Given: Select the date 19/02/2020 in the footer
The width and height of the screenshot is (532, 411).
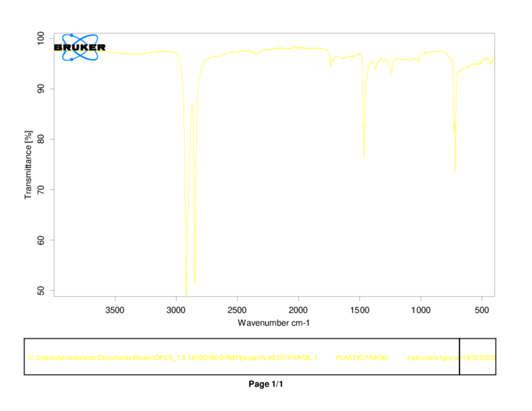Looking at the screenshot, I should click(x=479, y=358).
